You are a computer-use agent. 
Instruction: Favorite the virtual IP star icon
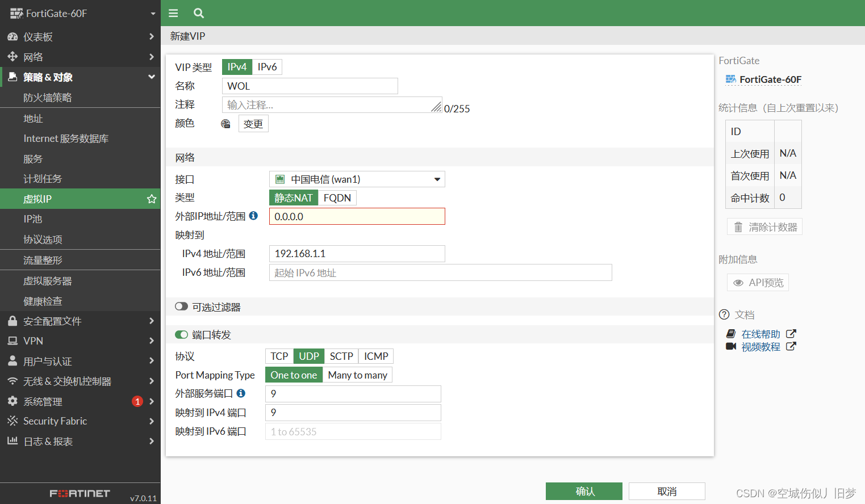coord(152,199)
